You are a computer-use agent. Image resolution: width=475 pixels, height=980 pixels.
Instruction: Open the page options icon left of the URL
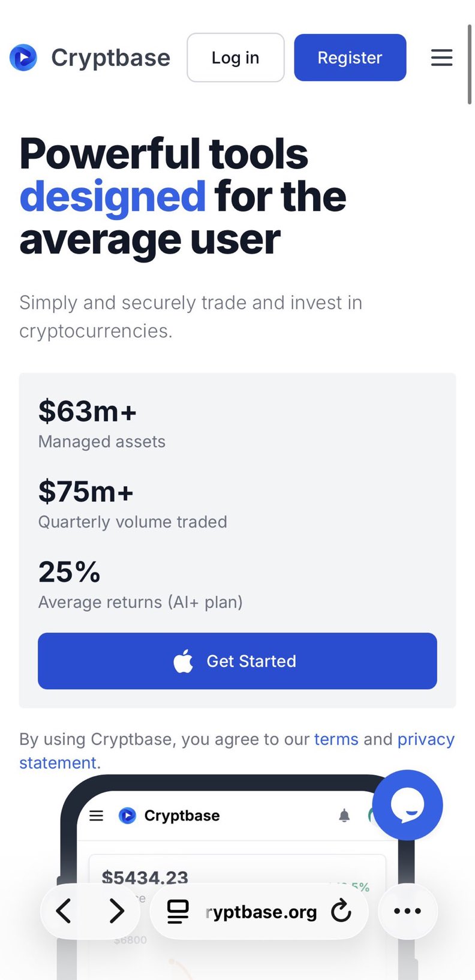[x=178, y=911]
